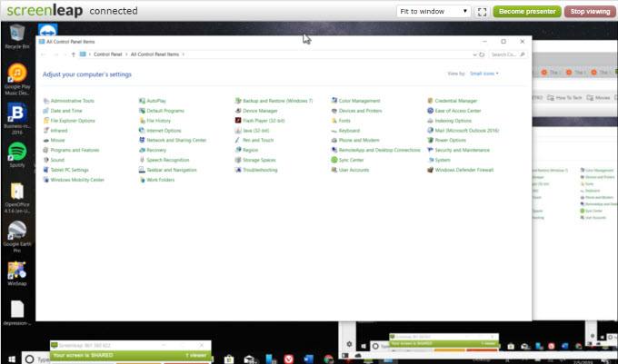Click the Microsoft Store taskbar icon
This screenshot has height=364, width=618.
click(x=229, y=359)
